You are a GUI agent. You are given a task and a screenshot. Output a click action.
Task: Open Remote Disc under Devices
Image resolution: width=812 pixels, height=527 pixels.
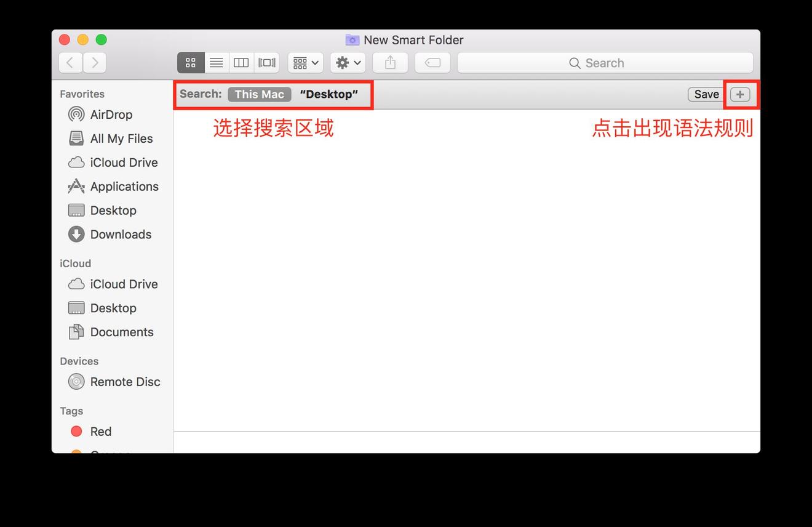point(125,382)
